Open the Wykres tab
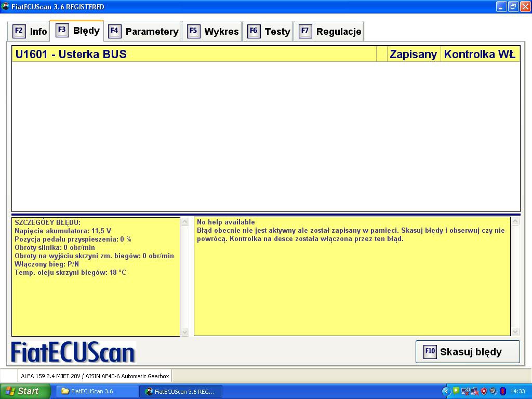 click(212, 31)
